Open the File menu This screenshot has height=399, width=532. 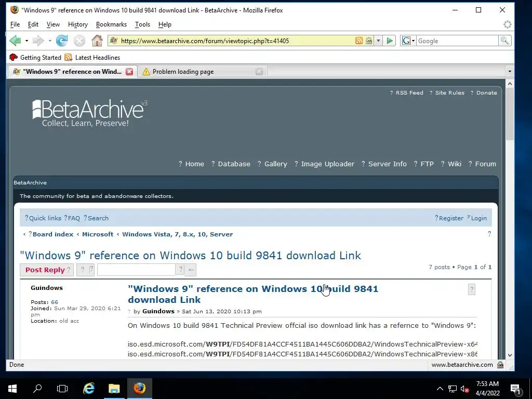[x=15, y=24]
